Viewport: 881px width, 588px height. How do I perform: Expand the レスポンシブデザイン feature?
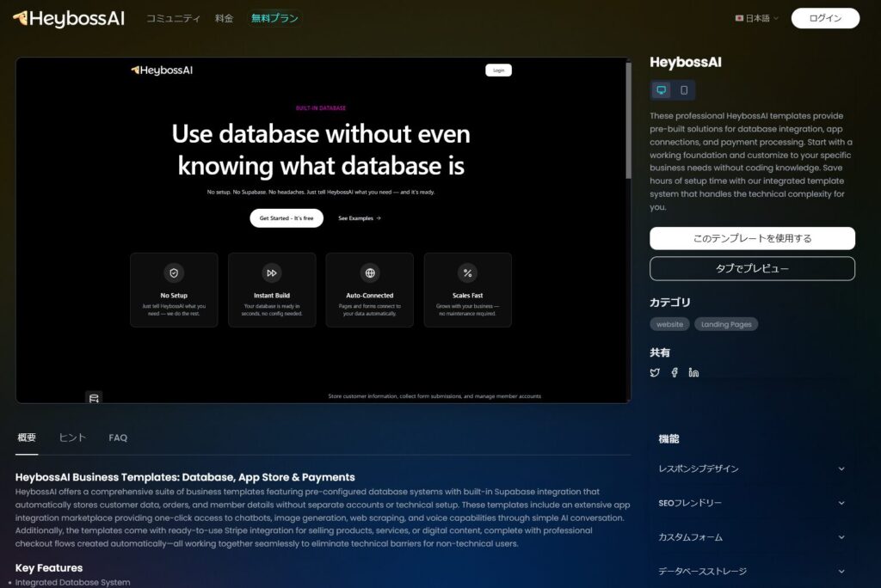click(752, 469)
